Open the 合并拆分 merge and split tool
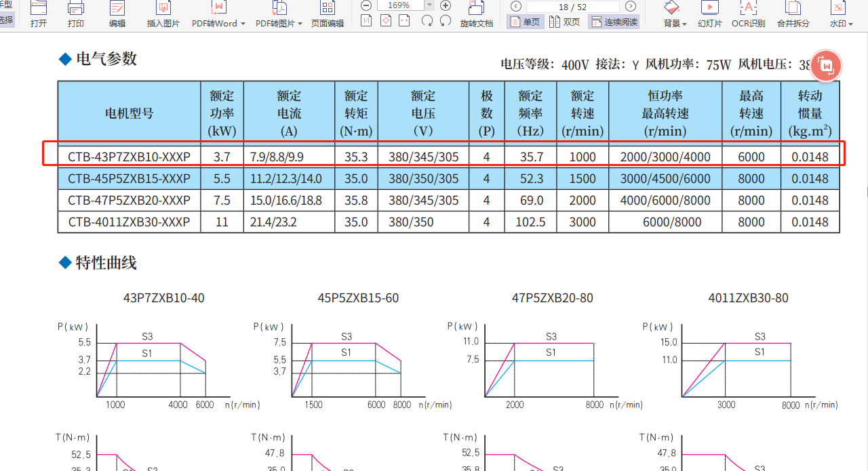Screen dimensions: 868x471 pyautogui.click(x=793, y=14)
